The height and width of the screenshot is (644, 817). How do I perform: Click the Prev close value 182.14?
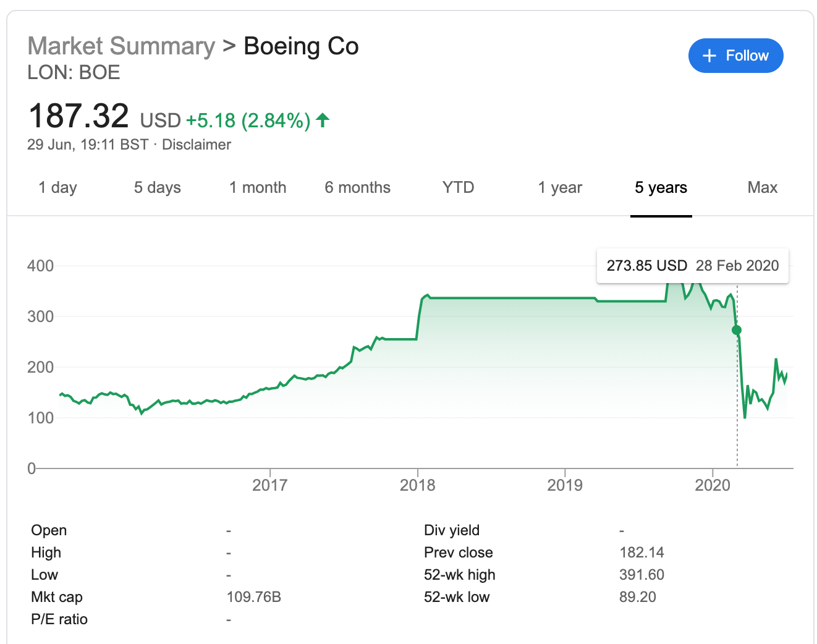642,553
